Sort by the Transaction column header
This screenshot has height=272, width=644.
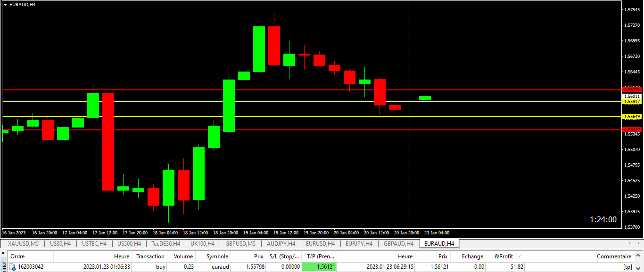(x=150, y=256)
